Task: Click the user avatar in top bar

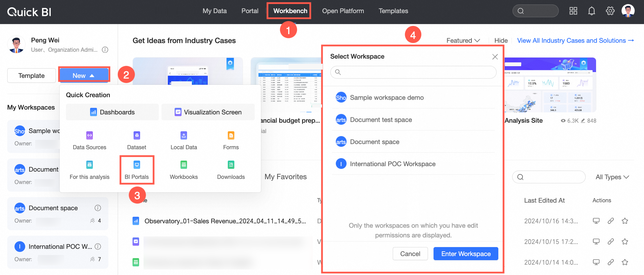Action: [628, 11]
